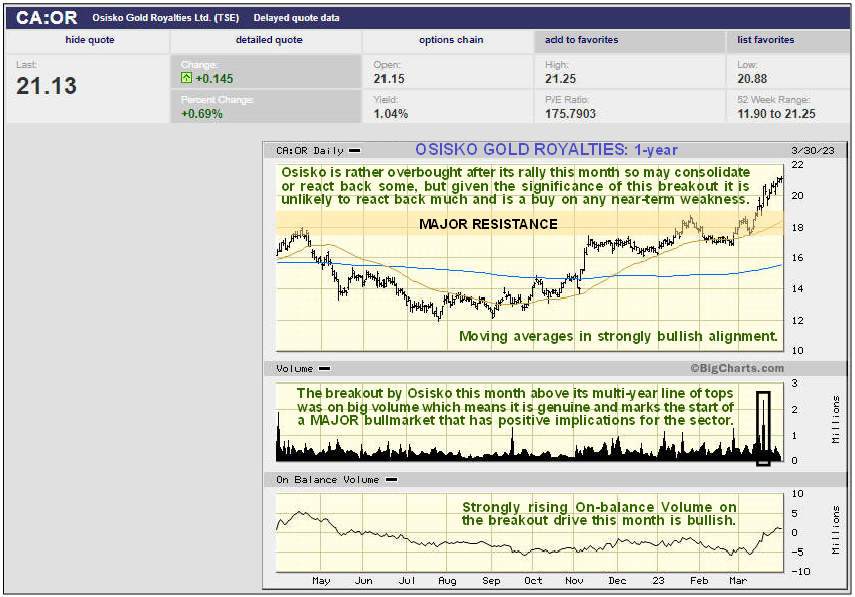
Task: Click the chart title OSISKO GOLD ROYALTIES: 1-year
Action: pyautogui.click(x=546, y=150)
